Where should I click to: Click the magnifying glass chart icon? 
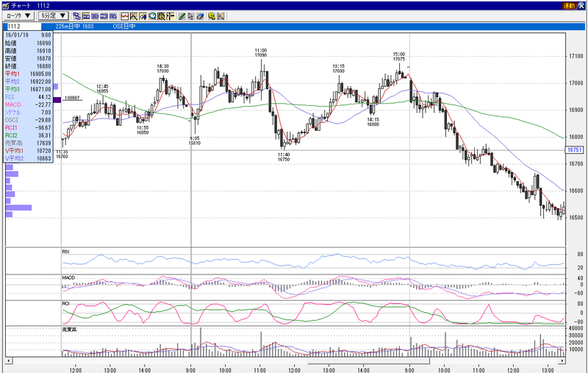pyautogui.click(x=152, y=16)
